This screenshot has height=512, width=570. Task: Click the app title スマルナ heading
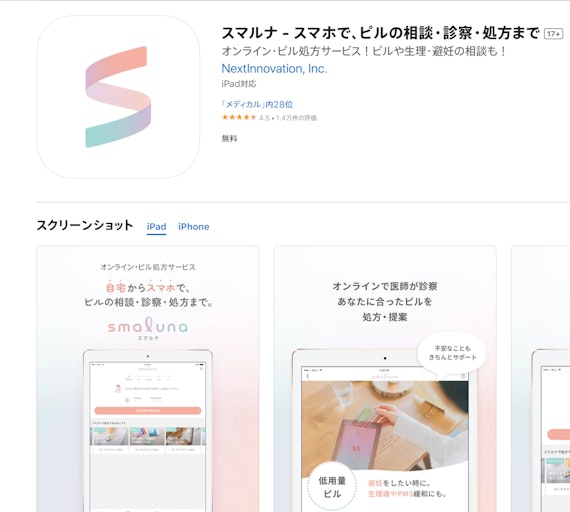[380, 33]
